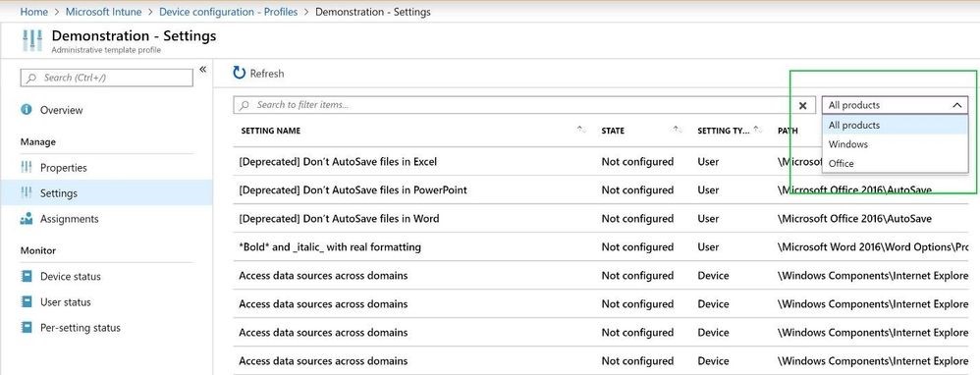This screenshot has height=375, width=980.
Task: Click path \Microsoft Office 2016\AutoSave in Word row
Action: click(854, 218)
